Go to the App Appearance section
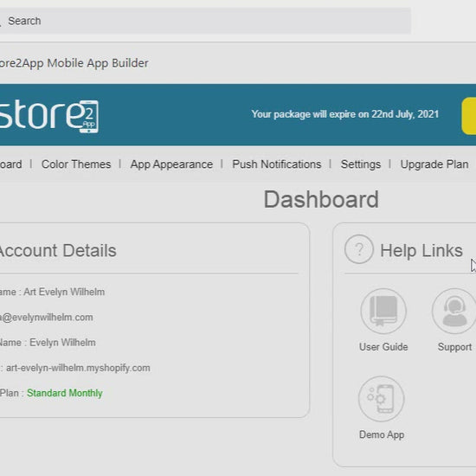 (x=171, y=164)
